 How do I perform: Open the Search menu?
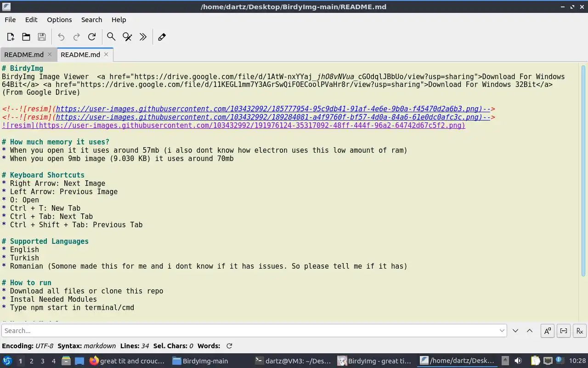pyautogui.click(x=91, y=20)
